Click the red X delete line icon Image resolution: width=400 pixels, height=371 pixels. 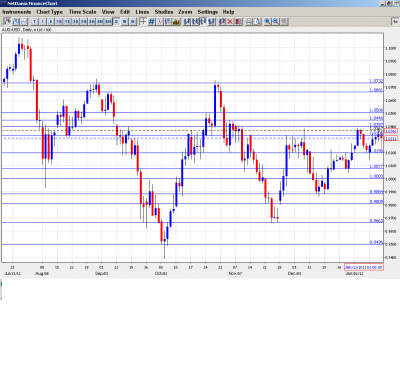230,22
